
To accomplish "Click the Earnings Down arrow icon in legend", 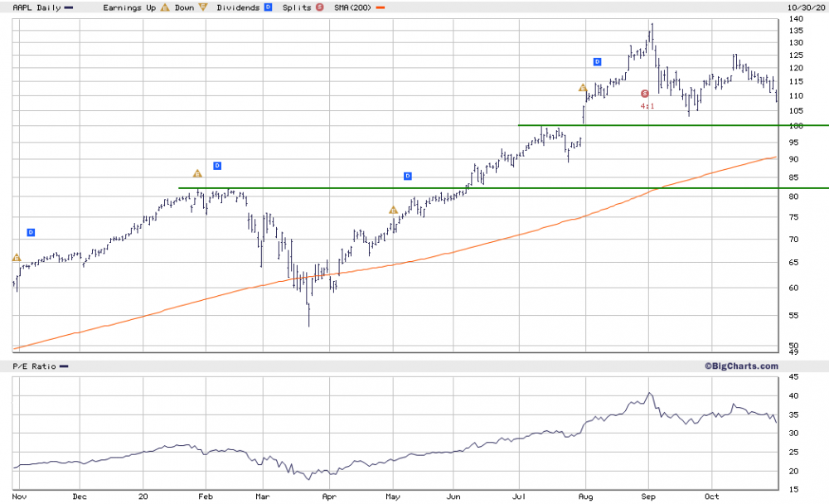I will tap(202, 7).
